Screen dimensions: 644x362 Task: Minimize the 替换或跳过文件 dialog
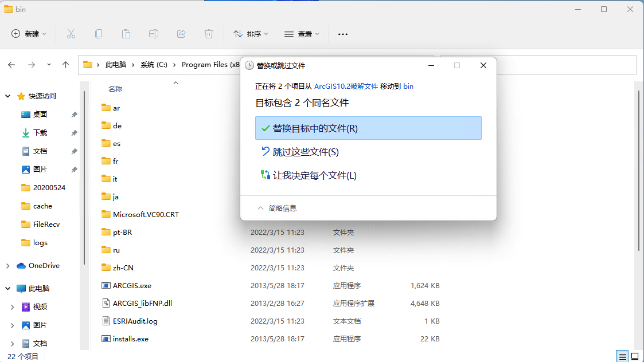431,66
